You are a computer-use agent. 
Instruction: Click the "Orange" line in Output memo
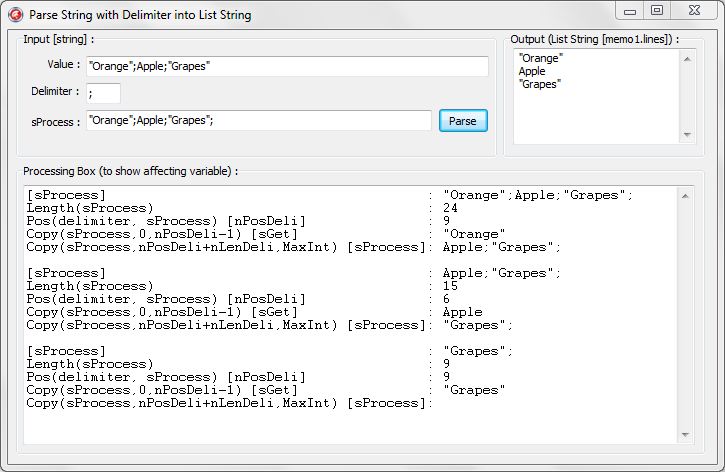(x=541, y=58)
